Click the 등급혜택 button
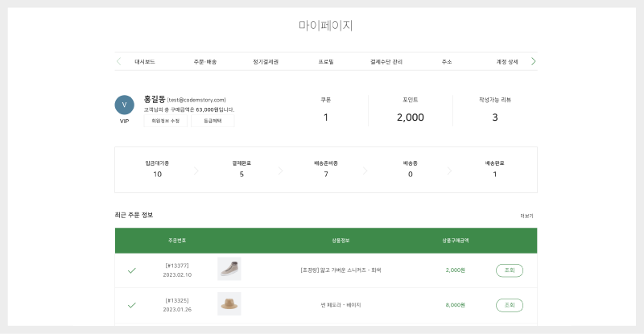 [x=213, y=121]
